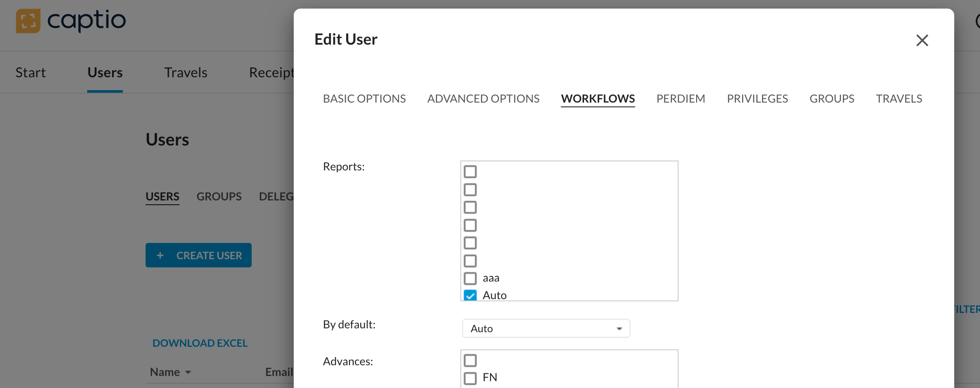Image resolution: width=980 pixels, height=388 pixels.
Task: Open the Groups tab in Edit User
Action: click(x=832, y=99)
